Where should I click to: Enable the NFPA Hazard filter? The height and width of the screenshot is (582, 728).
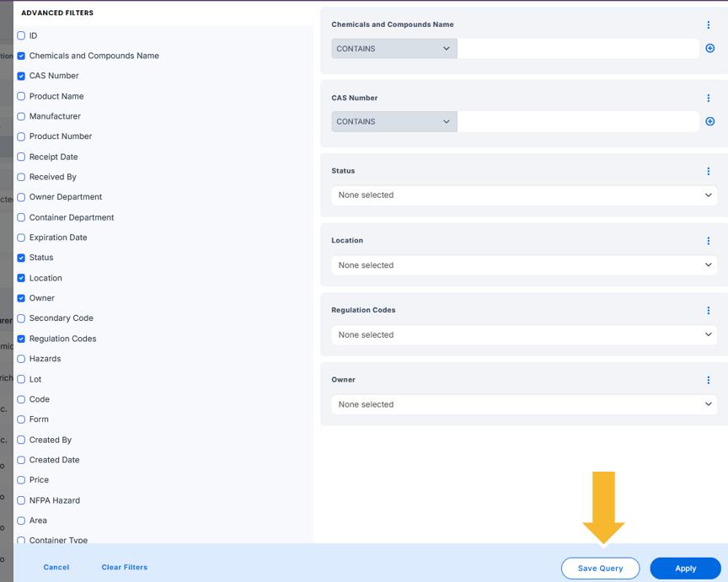pyautogui.click(x=21, y=500)
